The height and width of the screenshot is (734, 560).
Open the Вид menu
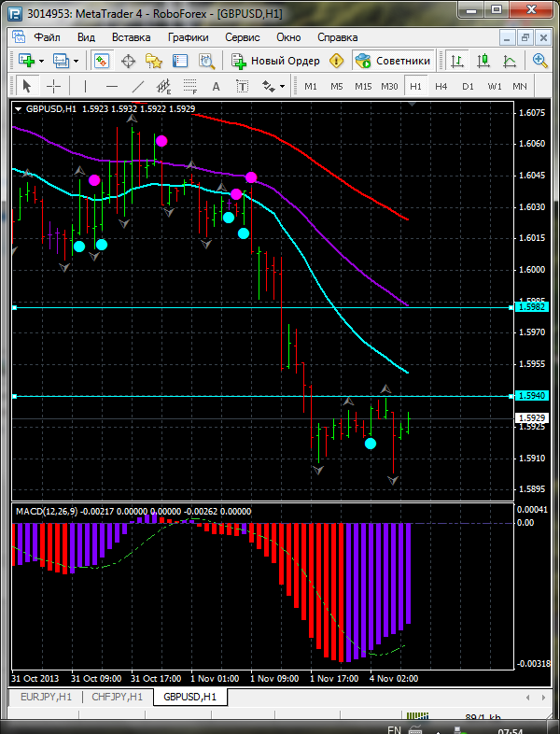86,37
